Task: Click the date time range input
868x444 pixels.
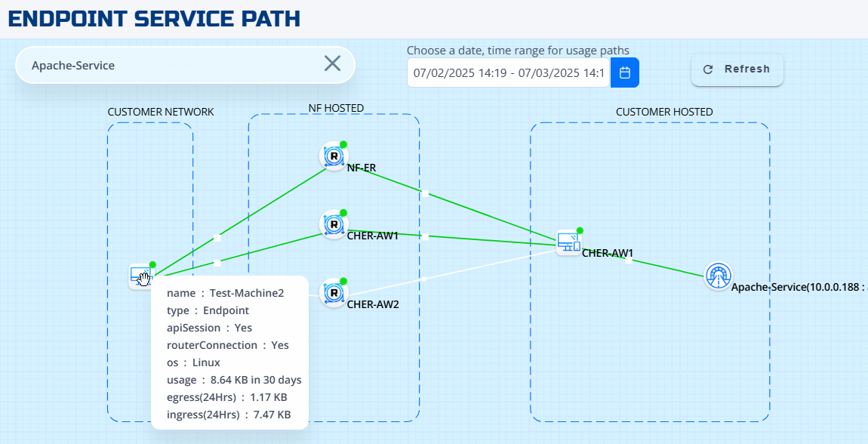Action: pyautogui.click(x=509, y=72)
